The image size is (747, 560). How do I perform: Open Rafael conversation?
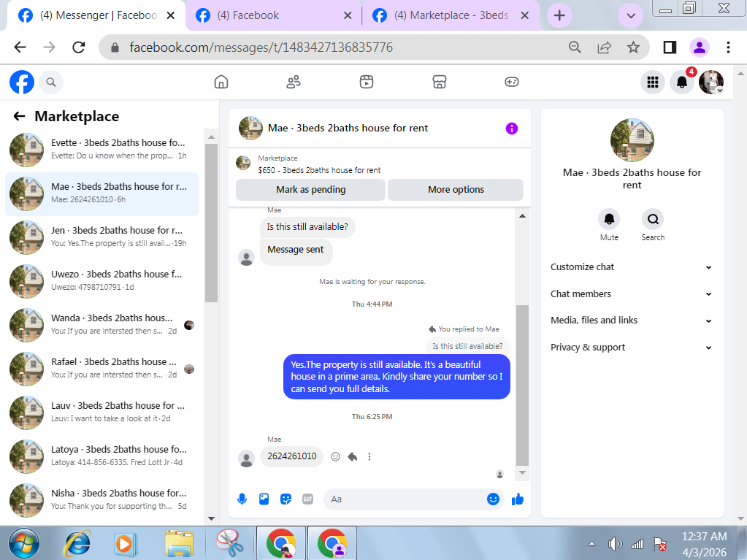(x=102, y=369)
